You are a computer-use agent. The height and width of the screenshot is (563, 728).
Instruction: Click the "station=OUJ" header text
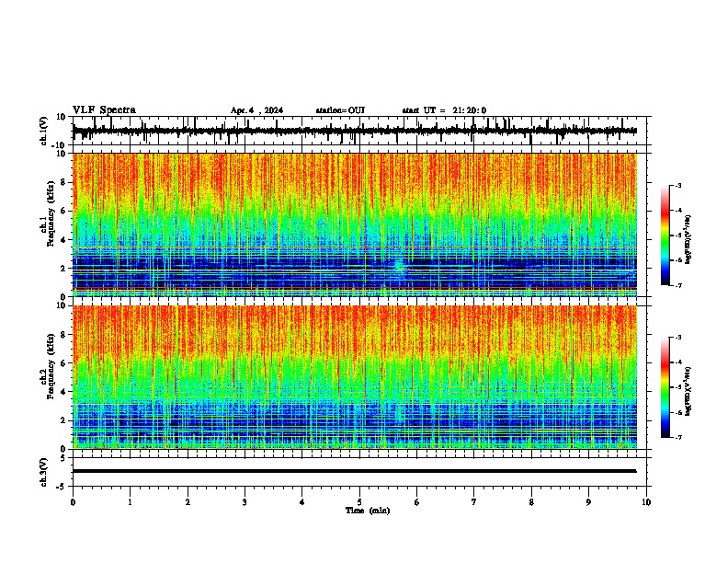(340, 110)
